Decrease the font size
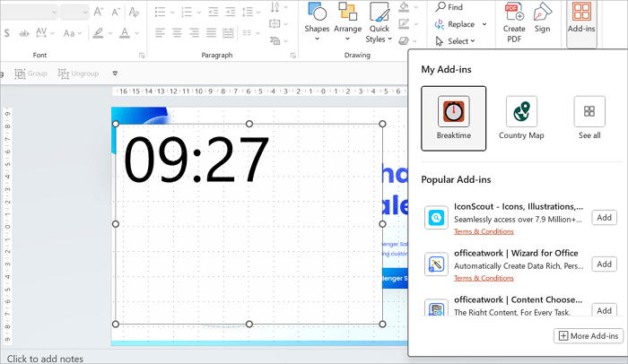 tap(116, 12)
